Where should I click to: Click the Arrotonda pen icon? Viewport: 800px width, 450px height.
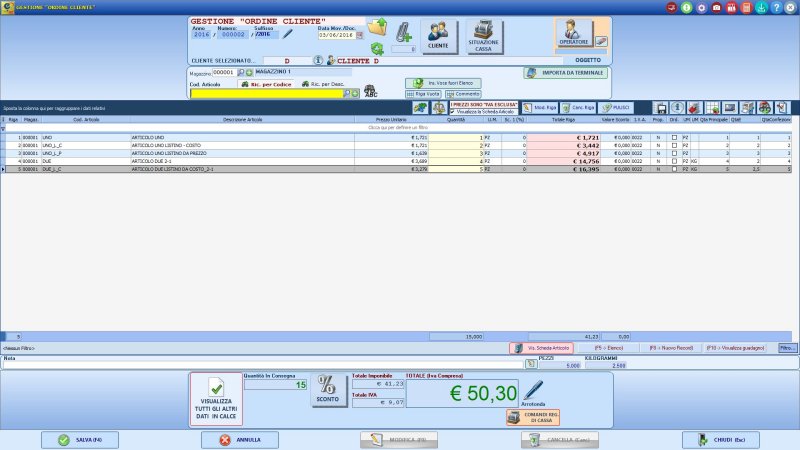point(533,390)
